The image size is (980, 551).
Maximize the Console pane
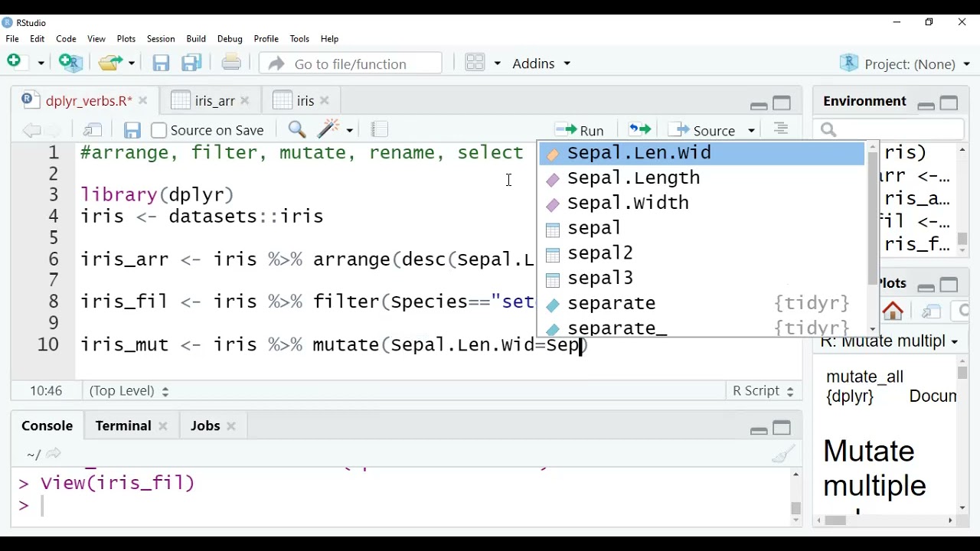click(782, 428)
